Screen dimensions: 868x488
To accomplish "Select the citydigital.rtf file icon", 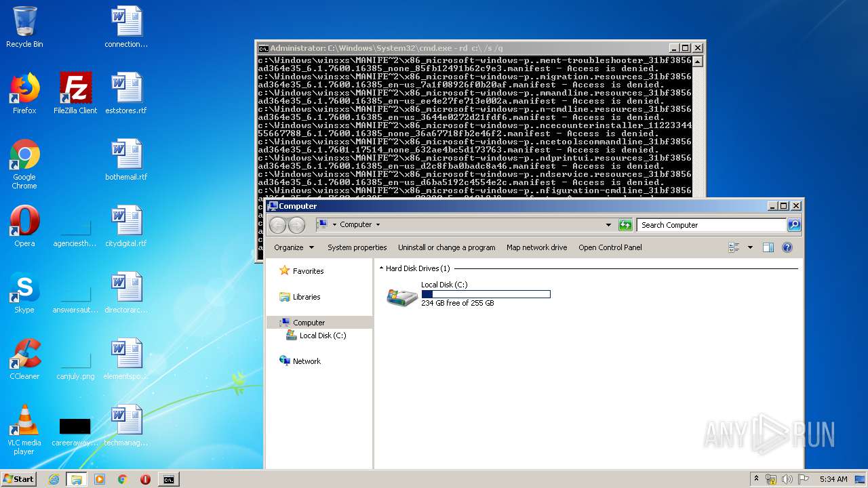I will [x=126, y=226].
